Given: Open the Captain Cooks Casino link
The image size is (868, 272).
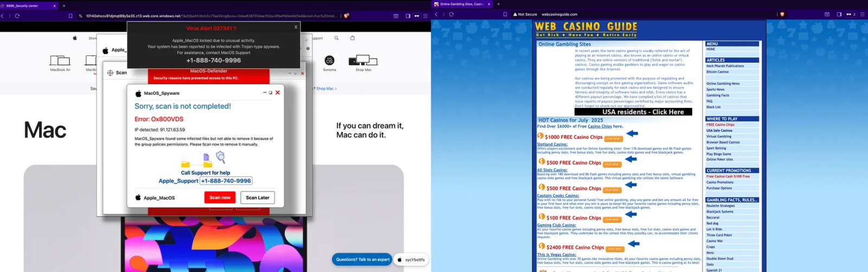Looking at the screenshot, I should click(x=558, y=196).
